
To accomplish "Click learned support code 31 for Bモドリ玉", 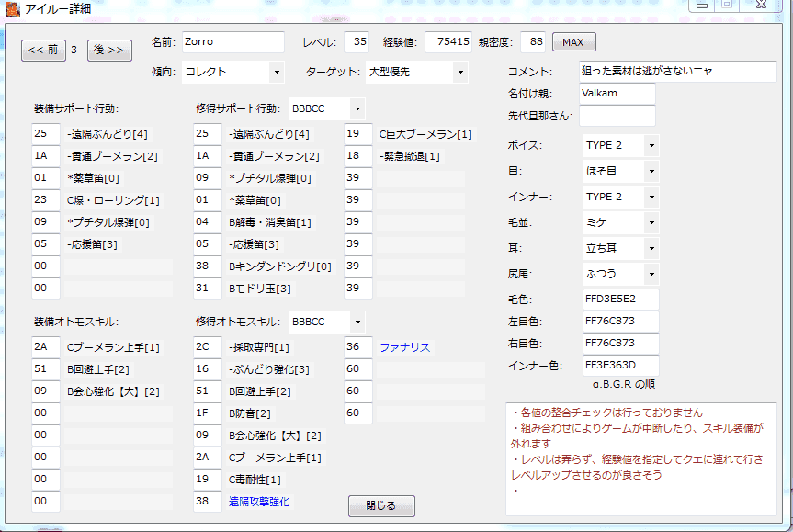I will 208,289.
